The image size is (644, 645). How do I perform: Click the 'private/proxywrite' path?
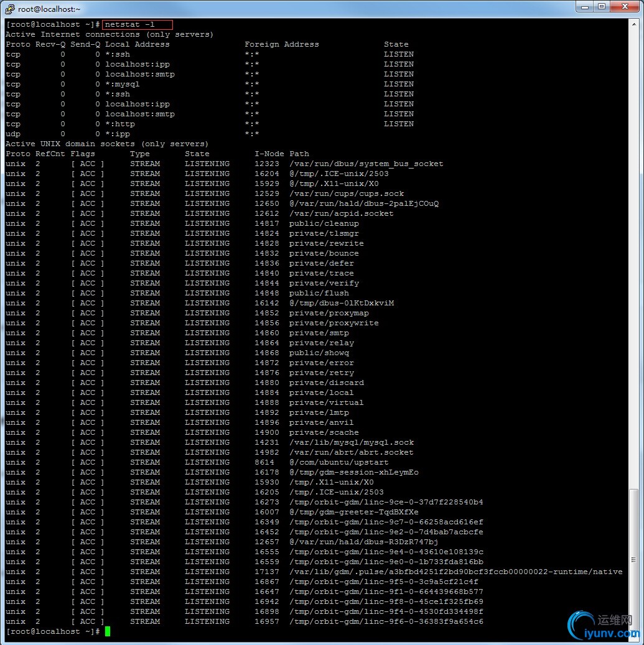(334, 323)
